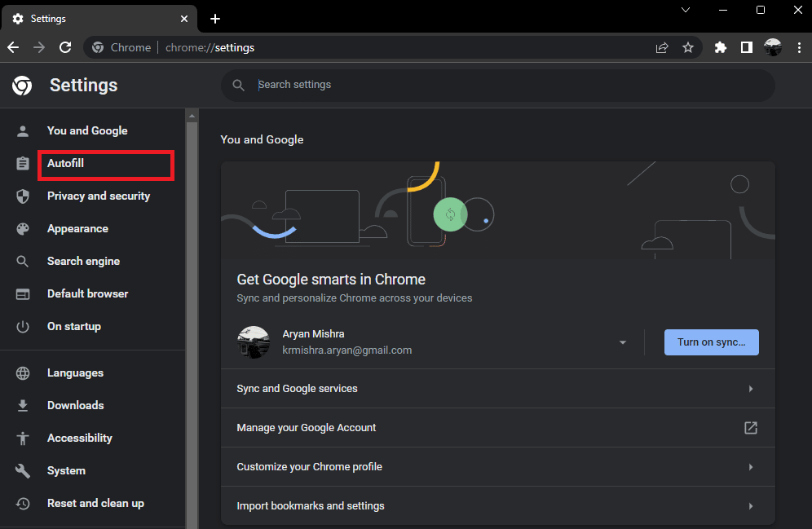Click the sidebar vertical scrollbar thumb
The width and height of the screenshot is (812, 529).
(192, 325)
